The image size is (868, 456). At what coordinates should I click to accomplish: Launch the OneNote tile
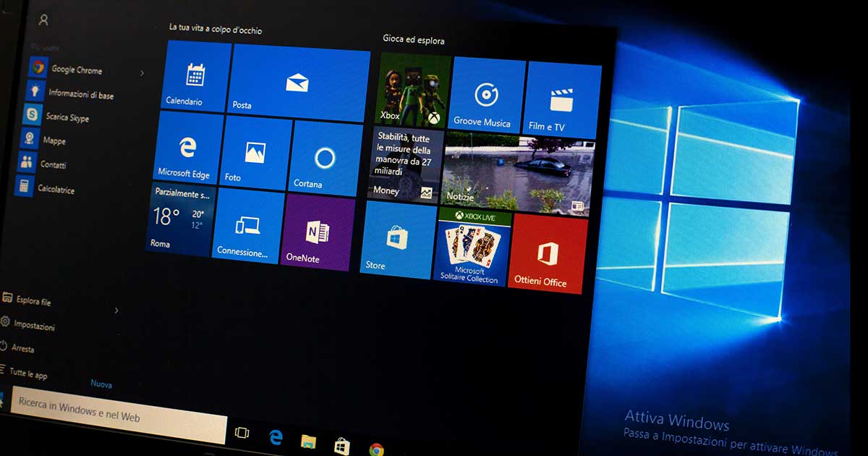tap(318, 233)
